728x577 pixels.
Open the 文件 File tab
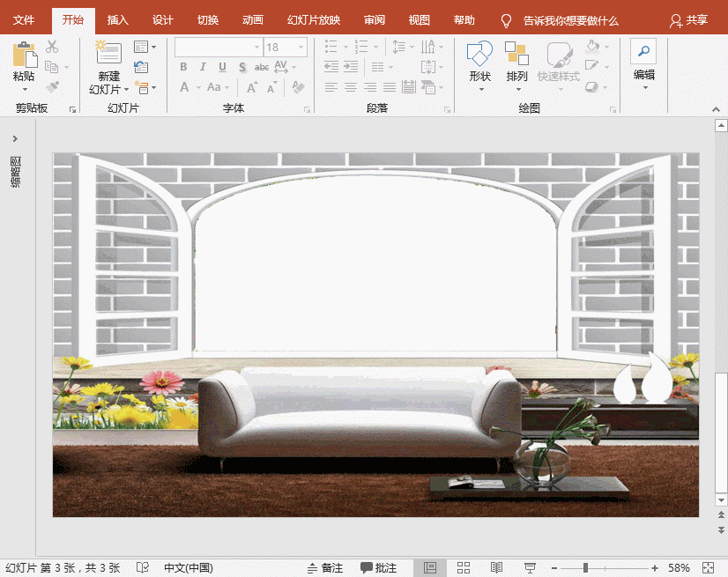coord(24,20)
